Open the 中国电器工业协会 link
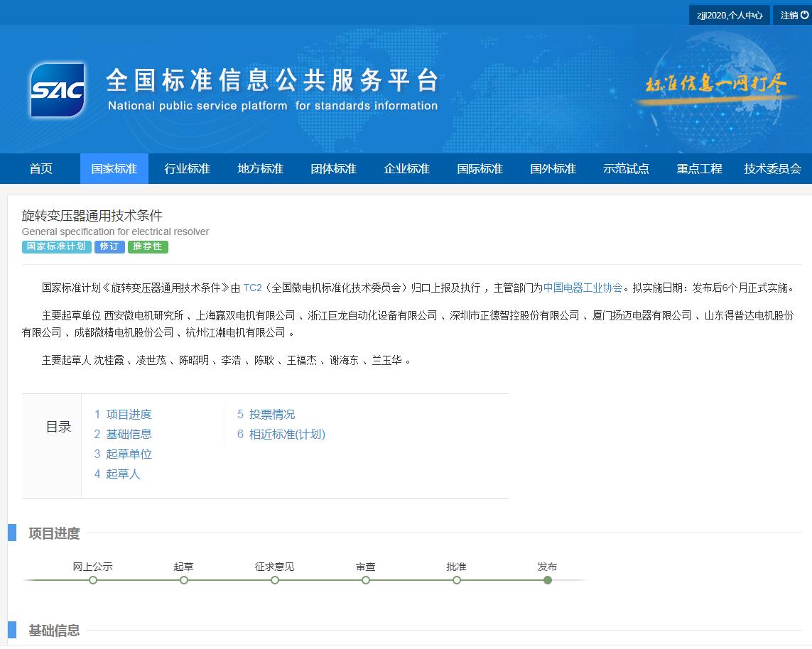Image resolution: width=812 pixels, height=649 pixels. (583, 288)
